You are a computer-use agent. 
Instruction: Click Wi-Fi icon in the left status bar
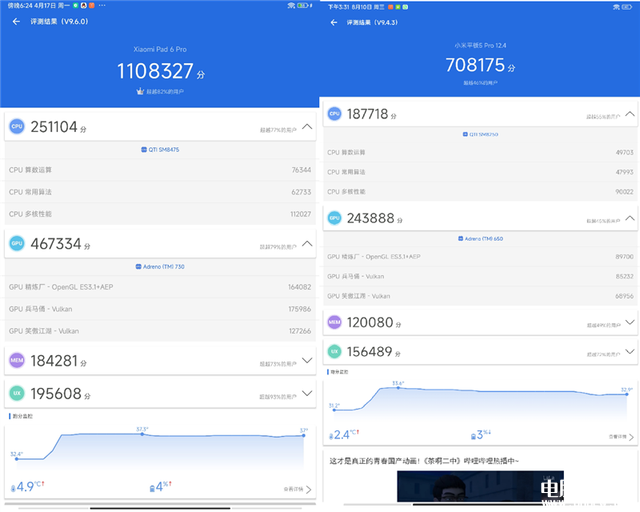pyautogui.click(x=291, y=5)
